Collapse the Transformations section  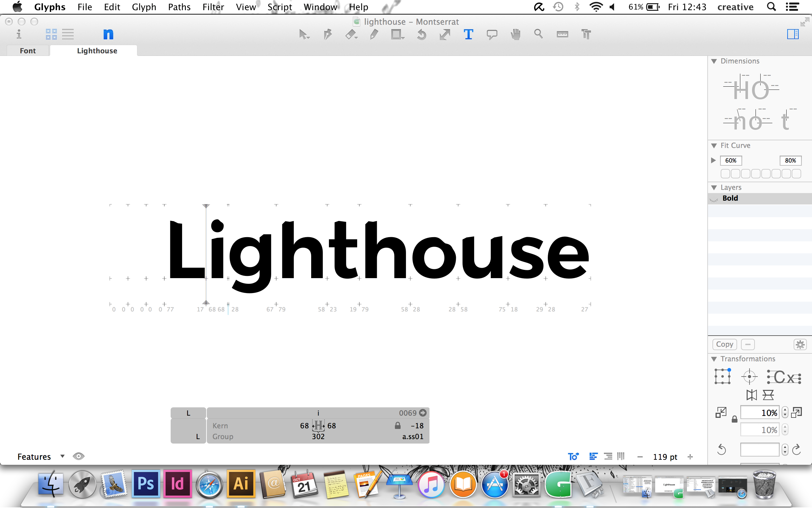(714, 359)
